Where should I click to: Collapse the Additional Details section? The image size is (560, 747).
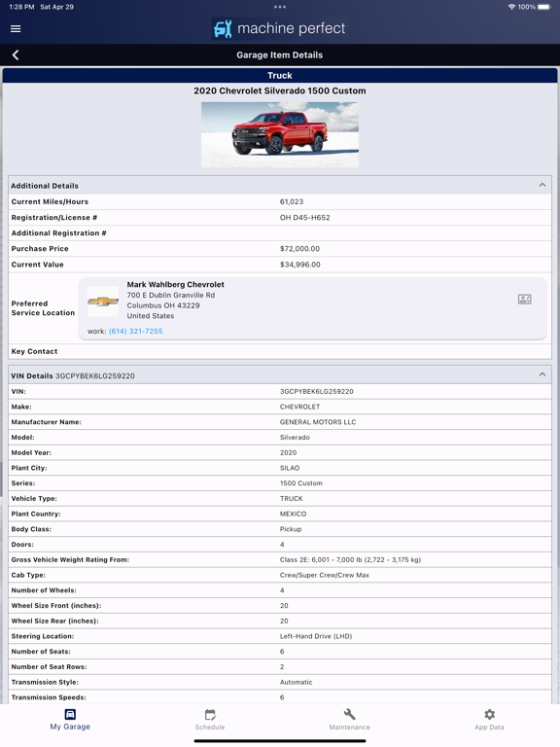[x=542, y=185]
